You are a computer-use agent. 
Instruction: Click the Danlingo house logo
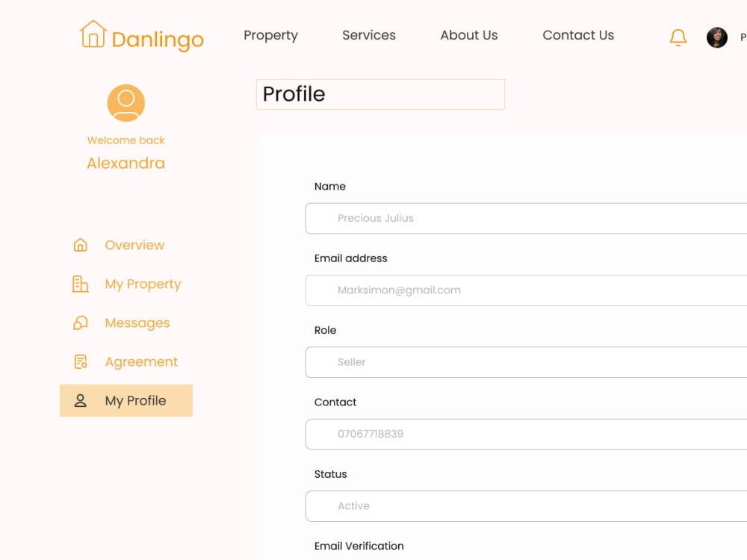coord(93,35)
